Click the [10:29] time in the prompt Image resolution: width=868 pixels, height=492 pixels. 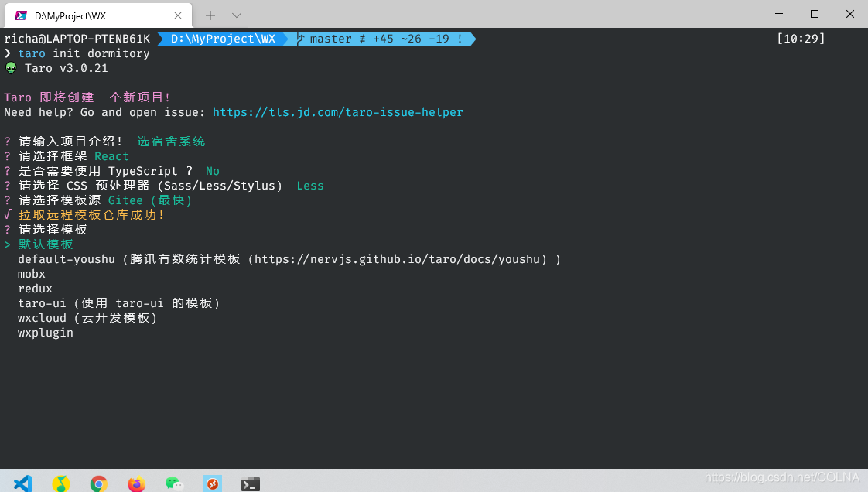point(801,39)
